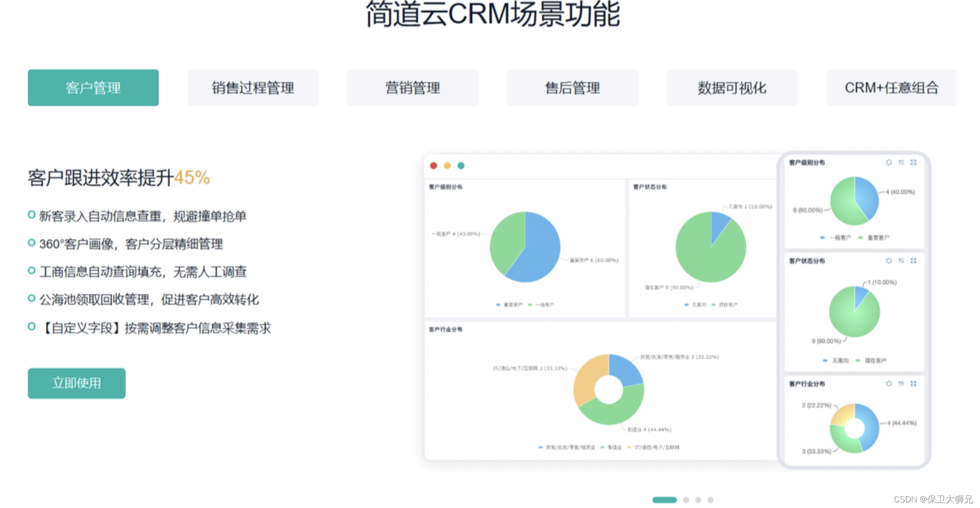Click refresh icon on 客户级别分布 mobile card
The image size is (980, 508).
(x=888, y=162)
